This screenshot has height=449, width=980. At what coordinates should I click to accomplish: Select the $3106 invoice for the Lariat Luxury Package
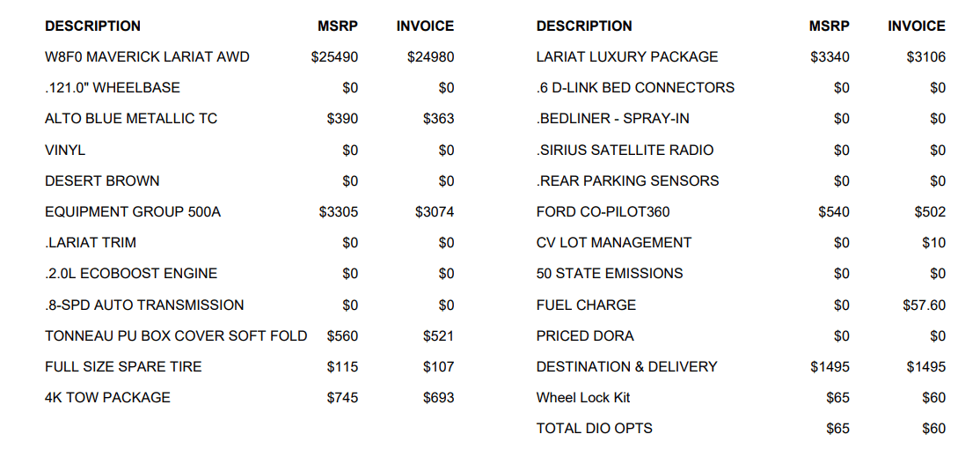(925, 57)
